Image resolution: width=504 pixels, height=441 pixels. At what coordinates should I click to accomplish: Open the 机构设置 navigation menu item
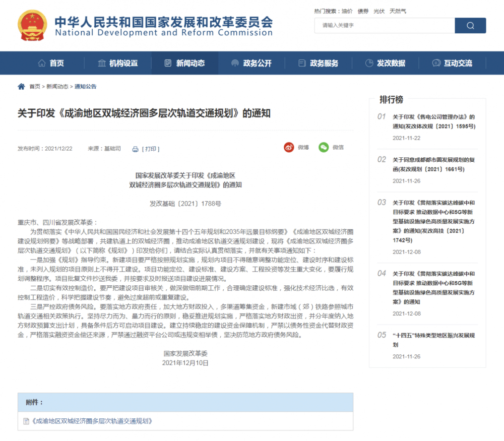point(123,63)
